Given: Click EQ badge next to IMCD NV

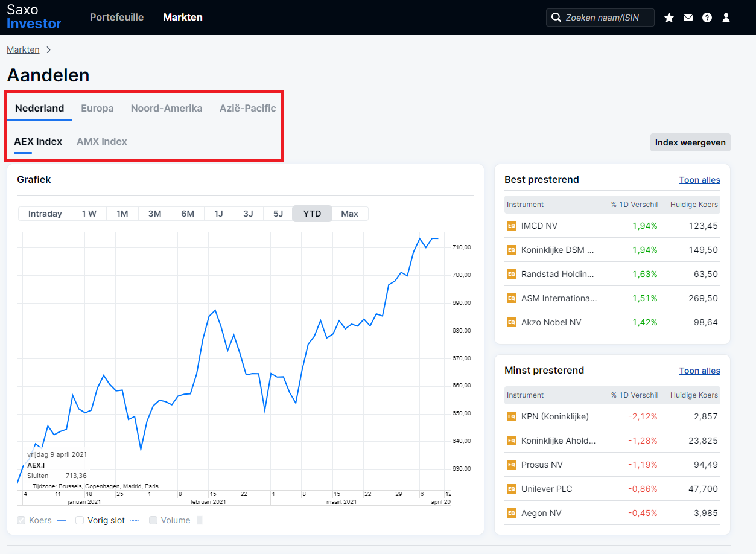Looking at the screenshot, I should pyautogui.click(x=511, y=226).
